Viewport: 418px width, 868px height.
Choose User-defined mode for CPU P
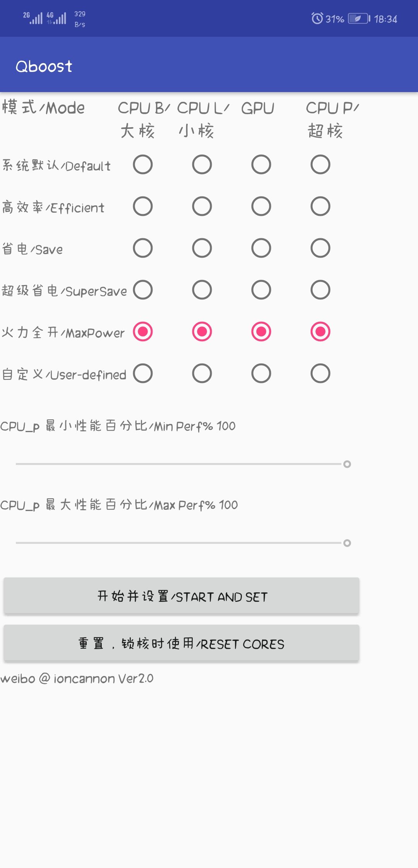(320, 373)
